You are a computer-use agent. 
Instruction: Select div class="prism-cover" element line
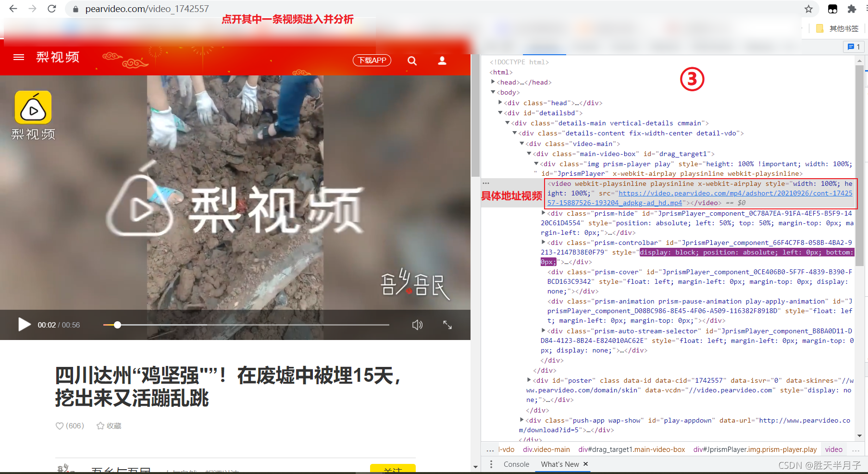700,281
